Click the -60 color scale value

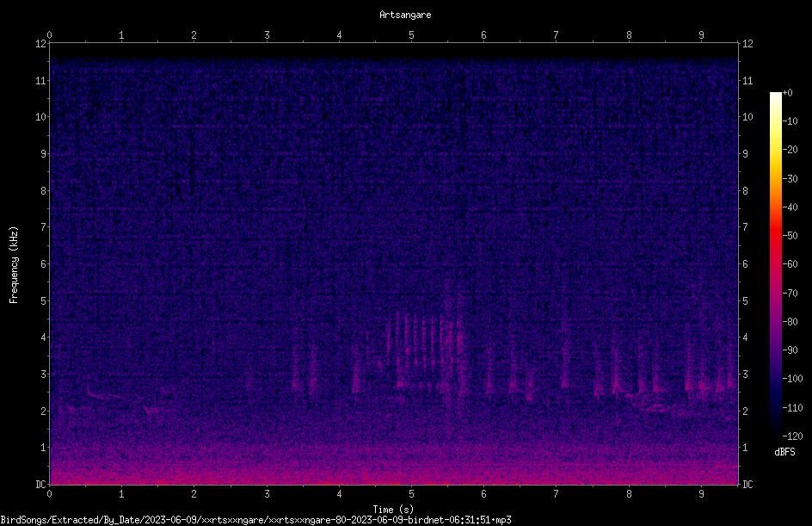click(x=790, y=264)
